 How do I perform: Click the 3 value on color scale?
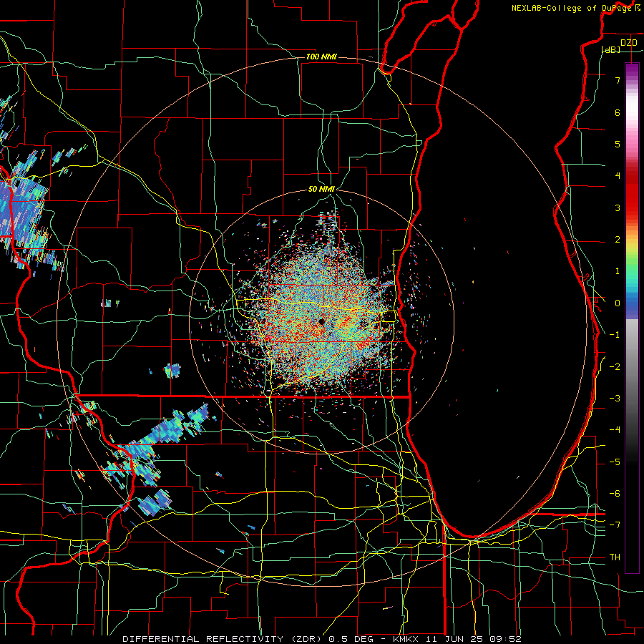pyautogui.click(x=618, y=208)
